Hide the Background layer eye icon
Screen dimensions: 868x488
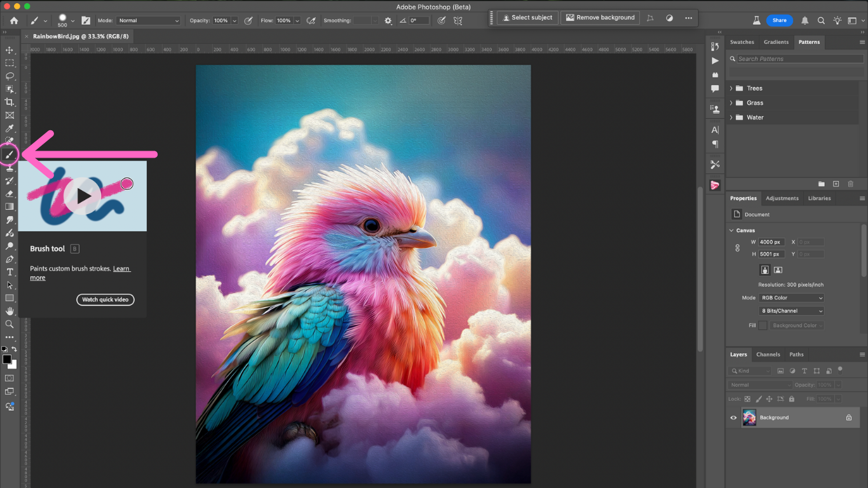733,417
